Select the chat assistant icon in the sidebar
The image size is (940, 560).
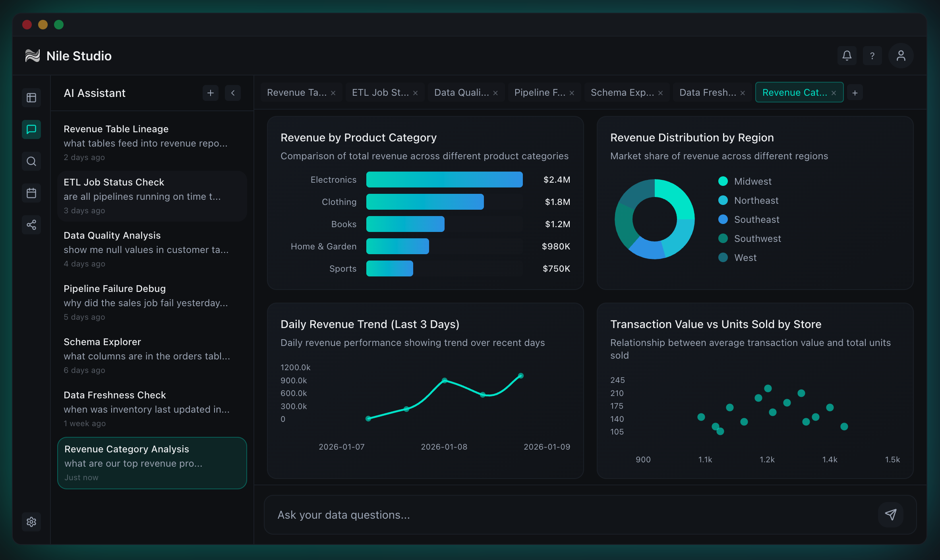(31, 129)
